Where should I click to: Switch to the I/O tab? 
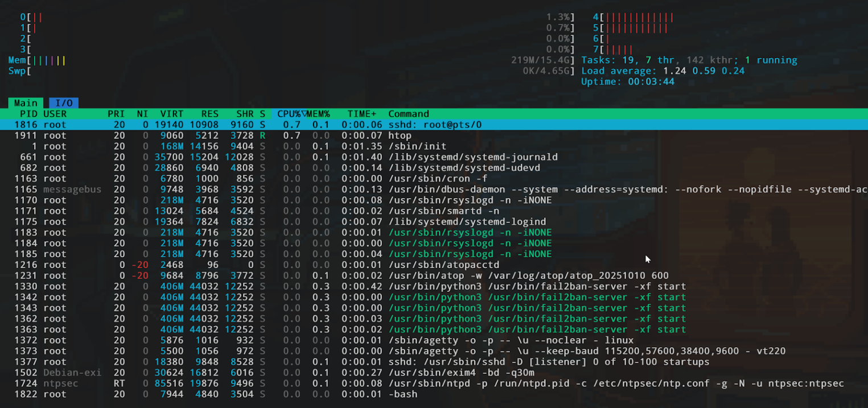pos(63,103)
